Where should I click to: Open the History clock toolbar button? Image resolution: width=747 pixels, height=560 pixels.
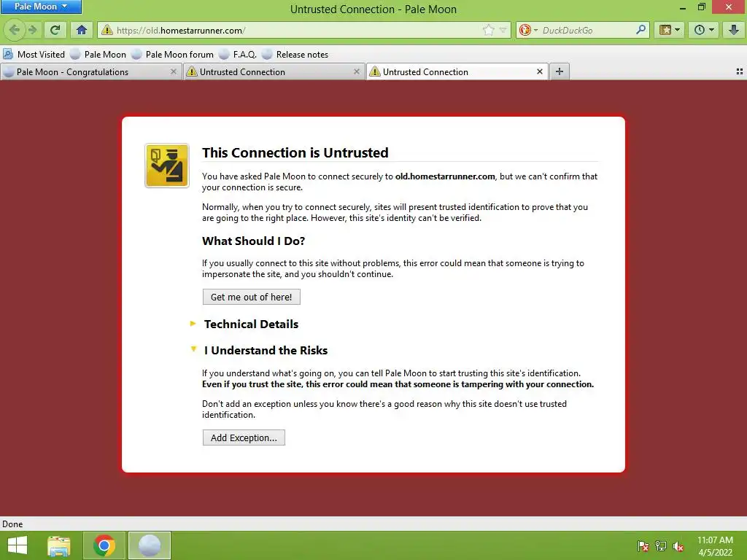[704, 30]
